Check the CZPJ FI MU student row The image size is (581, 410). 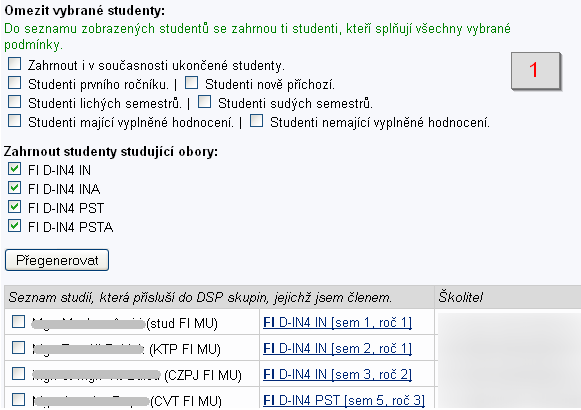19,373
